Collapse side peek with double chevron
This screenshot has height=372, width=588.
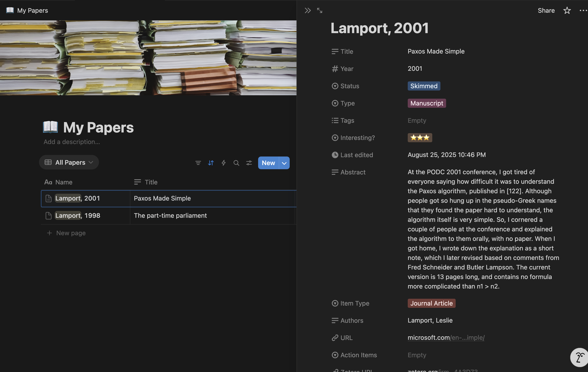(x=307, y=10)
